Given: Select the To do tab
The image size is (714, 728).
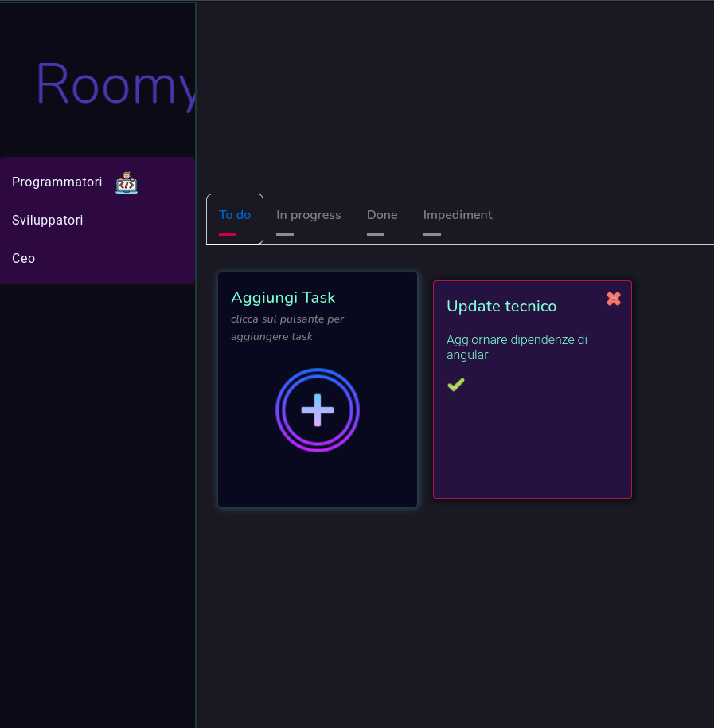Looking at the screenshot, I should [x=234, y=214].
